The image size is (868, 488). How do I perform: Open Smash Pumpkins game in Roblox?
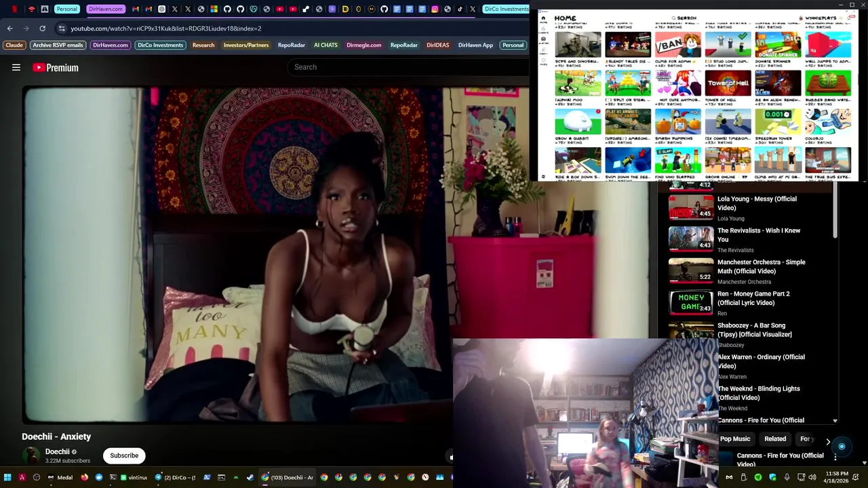tap(678, 125)
